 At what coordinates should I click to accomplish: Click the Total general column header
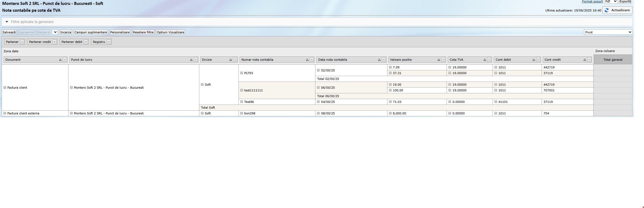pyautogui.click(x=613, y=60)
